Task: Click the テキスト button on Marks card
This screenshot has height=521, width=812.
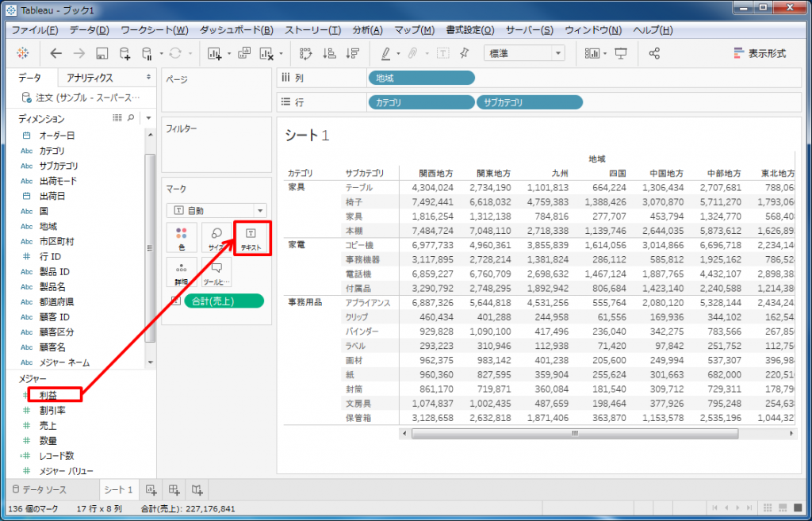Action: [x=251, y=239]
